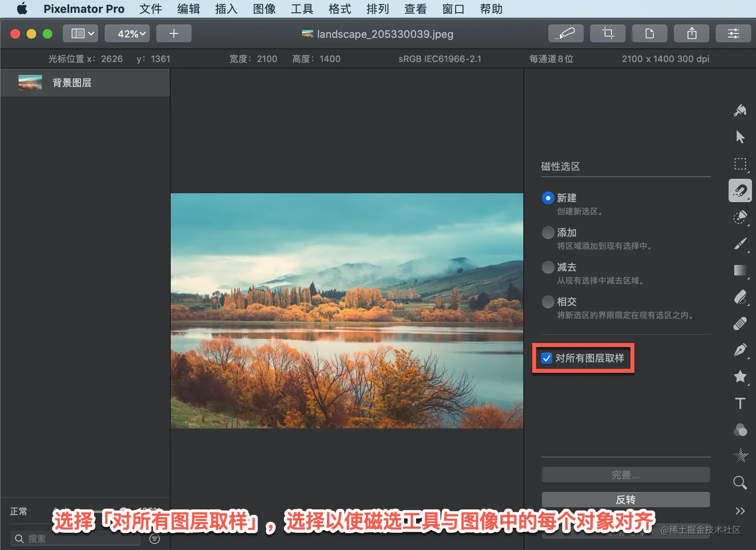Image resolution: width=756 pixels, height=550 pixels.
Task: Click the 每通道8位 bit depth text
Action: click(551, 59)
